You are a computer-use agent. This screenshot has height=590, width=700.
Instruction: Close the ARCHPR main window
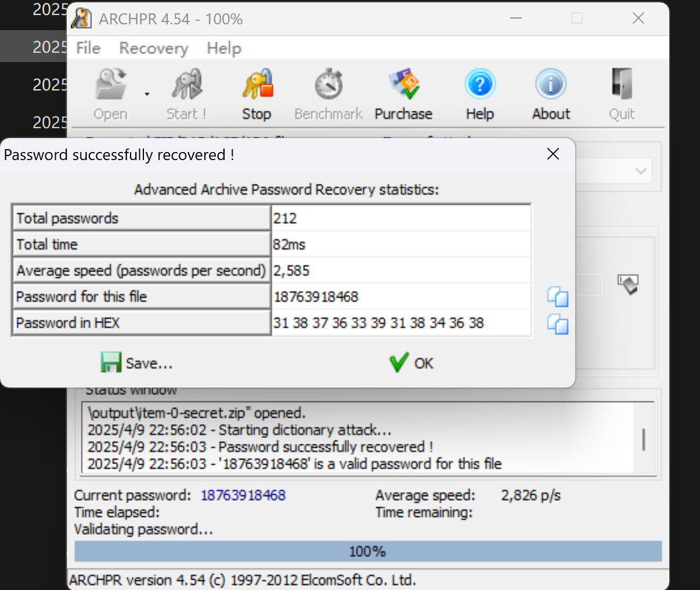point(638,19)
